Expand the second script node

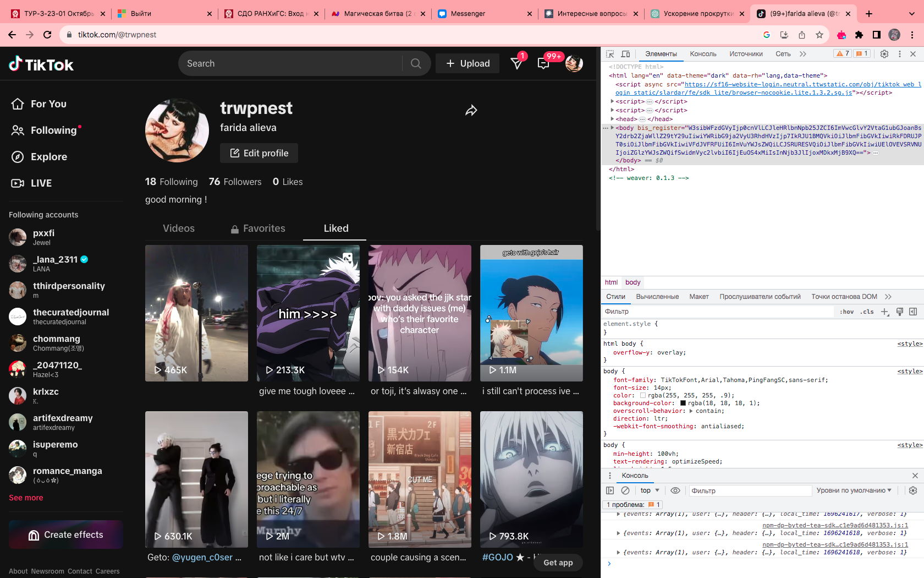(x=612, y=110)
